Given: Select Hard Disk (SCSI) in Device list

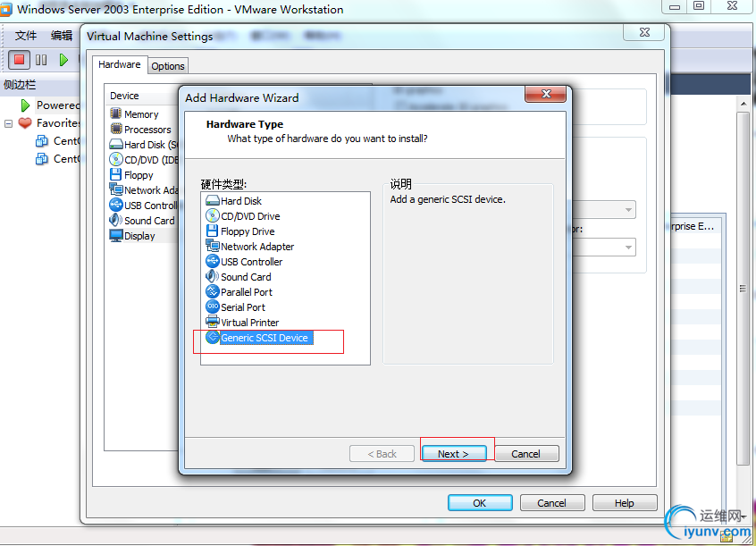Looking at the screenshot, I should click(x=144, y=145).
